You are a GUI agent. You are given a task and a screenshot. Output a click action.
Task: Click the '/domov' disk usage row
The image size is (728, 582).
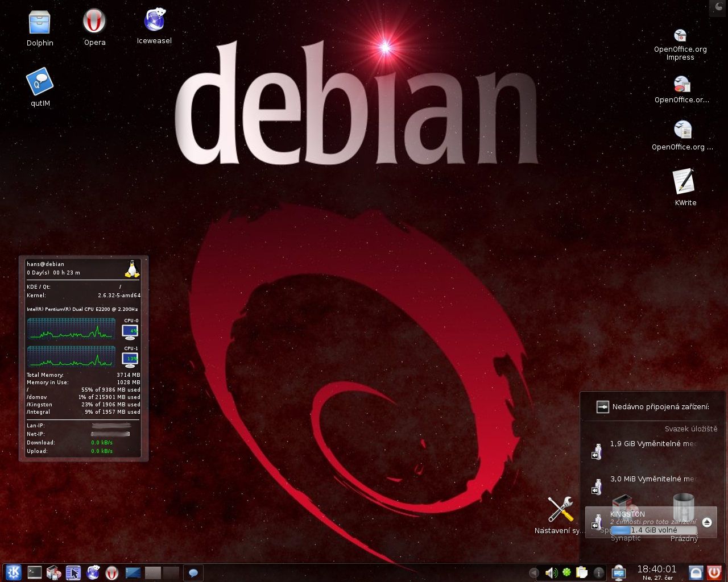84,397
